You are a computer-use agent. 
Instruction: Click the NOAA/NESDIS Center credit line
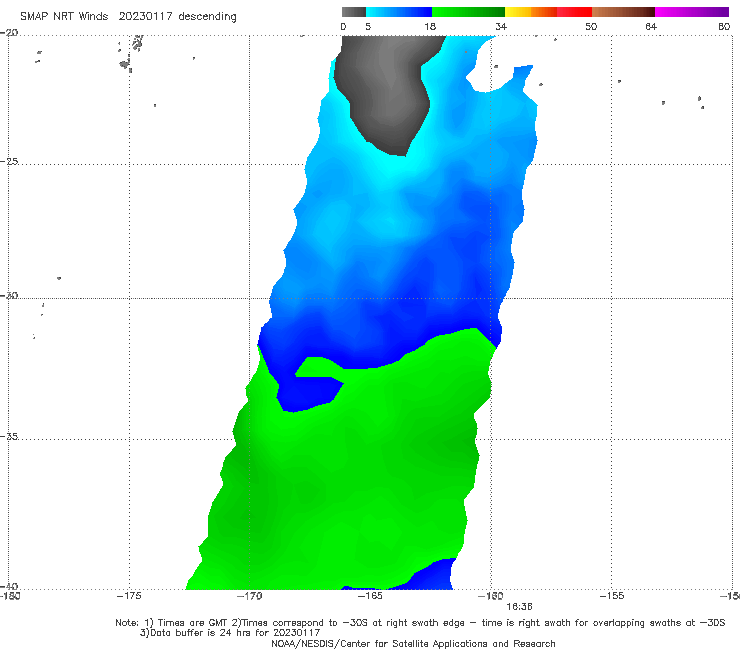[x=413, y=643]
